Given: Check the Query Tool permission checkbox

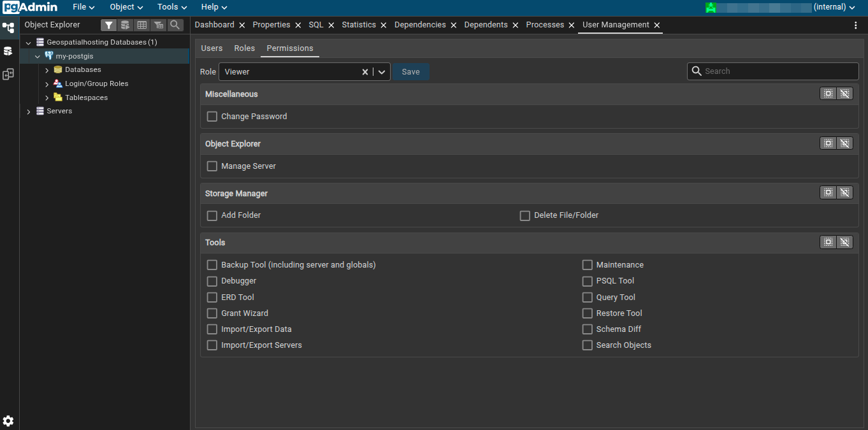Looking at the screenshot, I should [587, 297].
